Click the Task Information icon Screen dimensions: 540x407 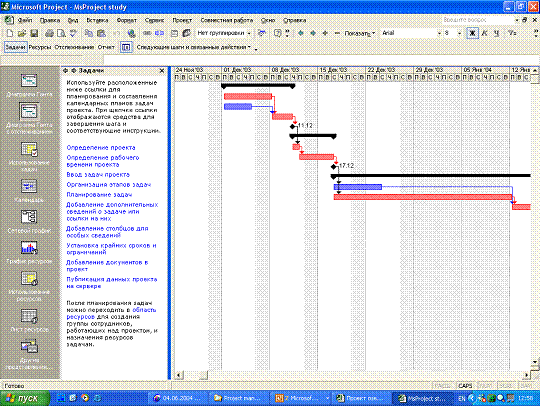pyautogui.click(x=174, y=33)
